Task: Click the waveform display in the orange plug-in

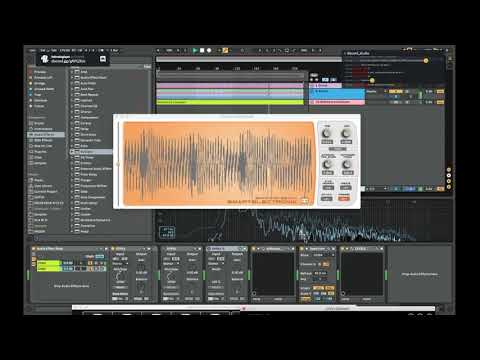Action: click(218, 163)
